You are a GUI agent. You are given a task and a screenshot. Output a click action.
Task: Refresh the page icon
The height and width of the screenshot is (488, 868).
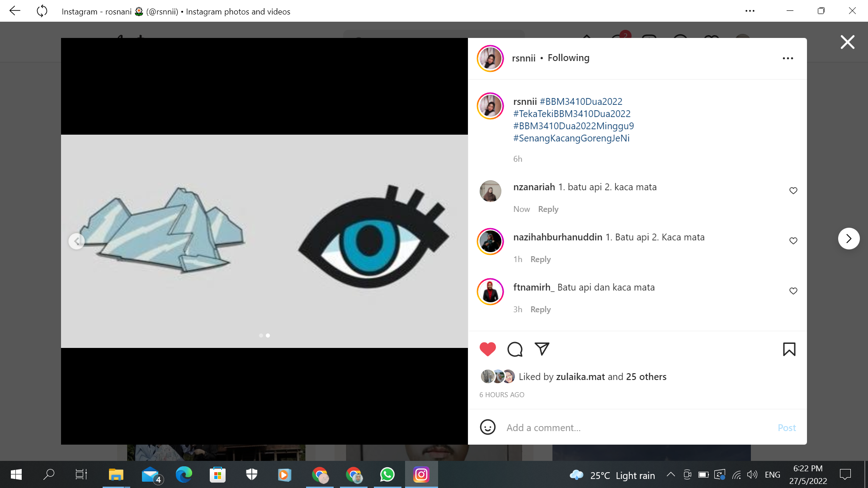[42, 11]
